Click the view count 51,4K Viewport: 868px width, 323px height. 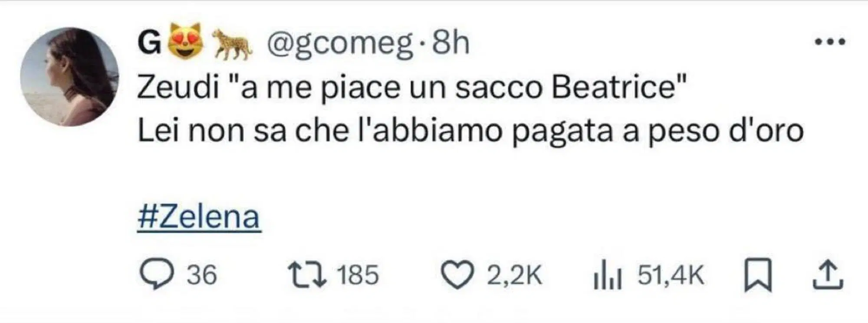click(671, 275)
